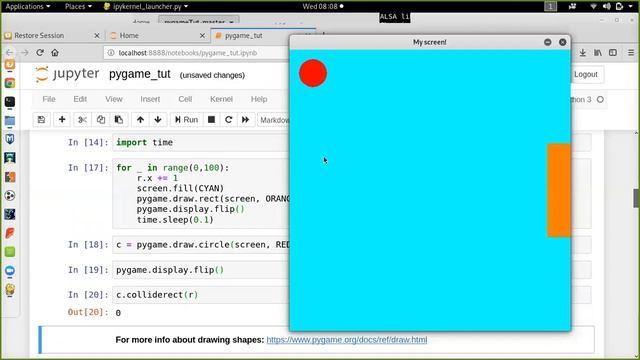640x360 pixels.
Task: Select the import time code cell
Action: (201, 142)
